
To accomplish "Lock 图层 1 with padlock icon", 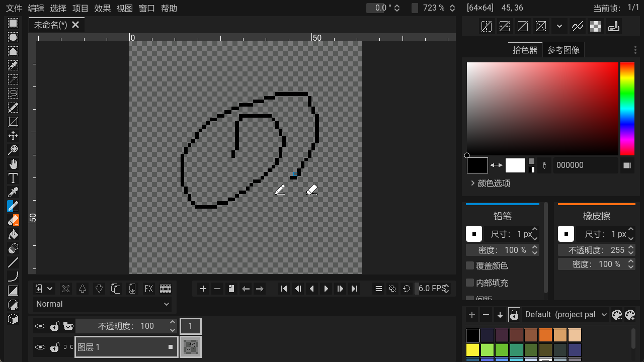I will click(x=55, y=347).
